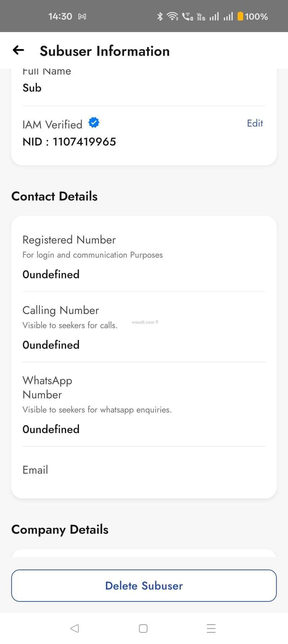Tap the battery indicator icon
288x644 pixels.
[240, 17]
